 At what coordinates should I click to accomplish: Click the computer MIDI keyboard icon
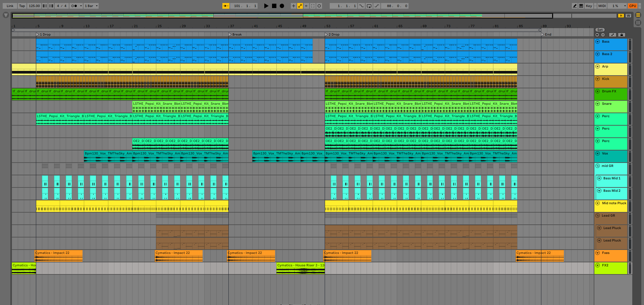pos(581,6)
